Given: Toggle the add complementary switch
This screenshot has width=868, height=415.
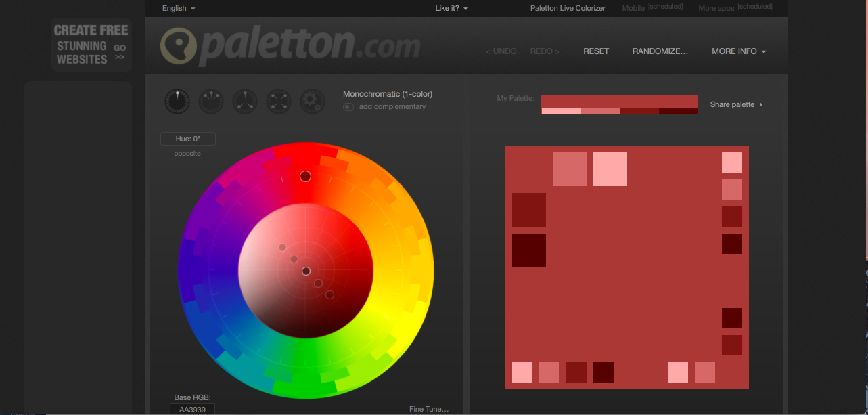Looking at the screenshot, I should [x=348, y=107].
